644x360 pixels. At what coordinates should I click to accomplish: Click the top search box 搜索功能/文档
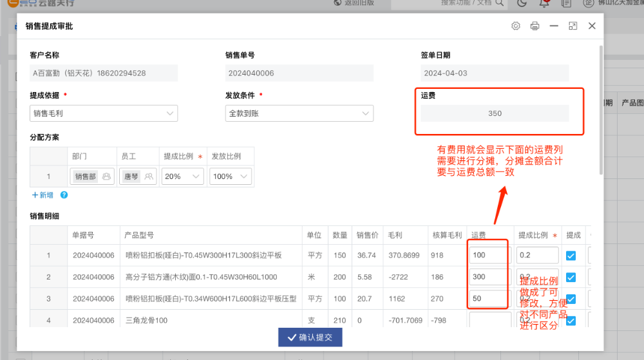click(450, 3)
